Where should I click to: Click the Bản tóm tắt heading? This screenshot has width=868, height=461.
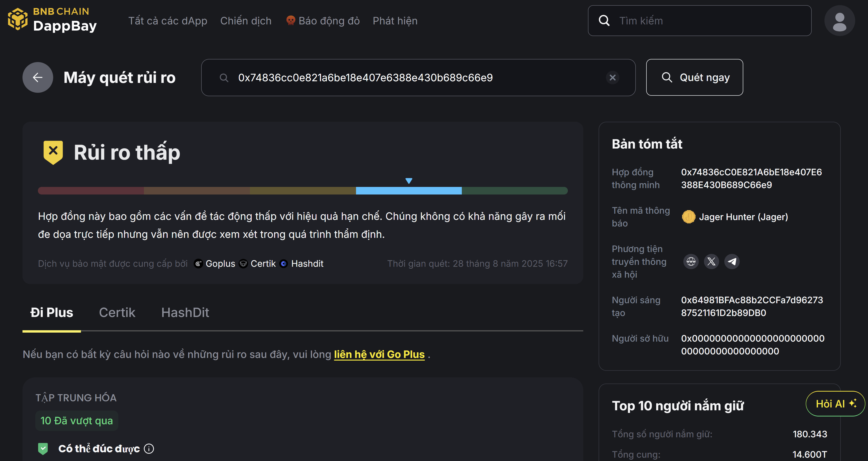(x=647, y=144)
